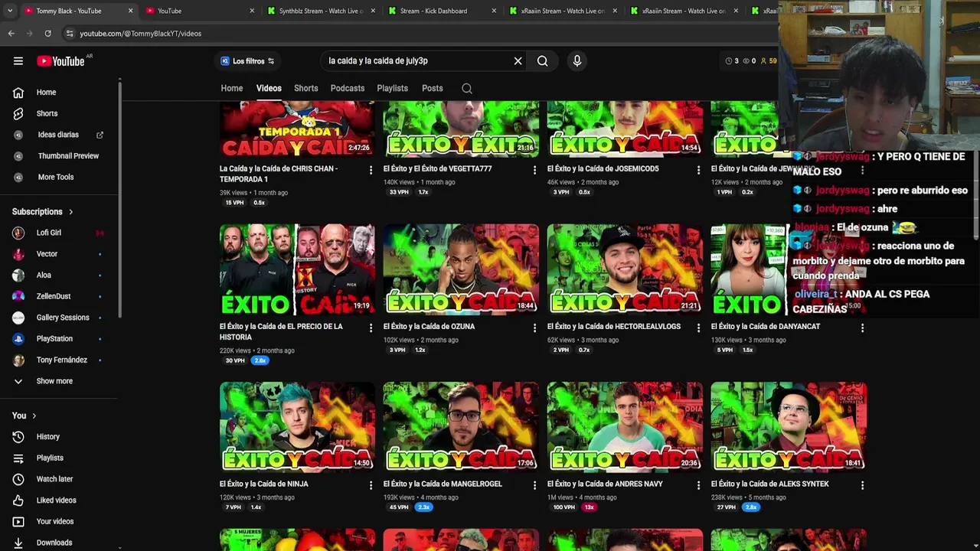Open options menu for DANYANCAT video
Screen dimensions: 980x551
tap(862, 328)
